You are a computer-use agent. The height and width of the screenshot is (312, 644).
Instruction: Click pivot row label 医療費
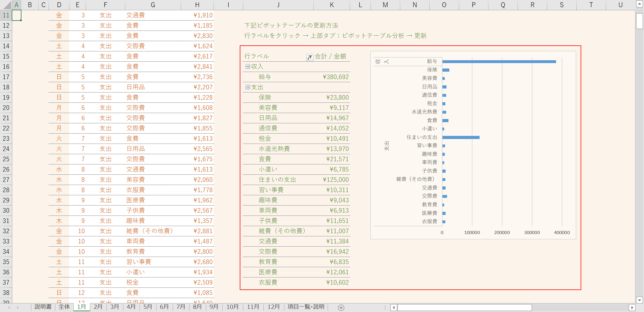tap(268, 272)
